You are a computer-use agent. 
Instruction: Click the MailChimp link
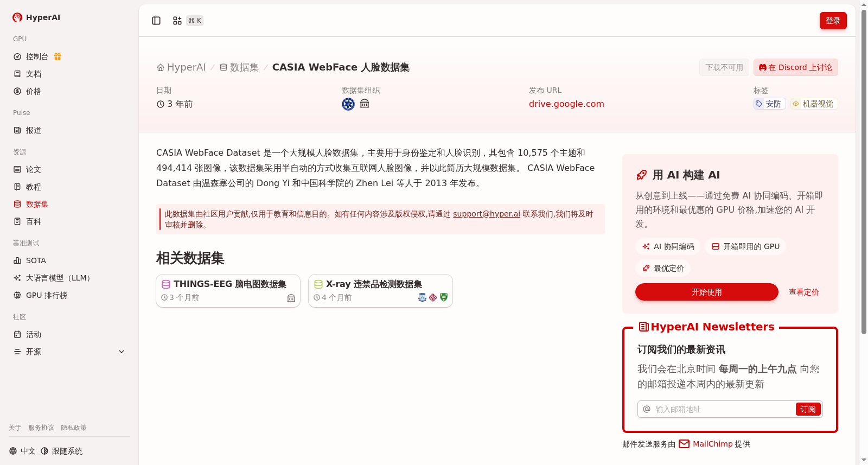[x=712, y=444]
